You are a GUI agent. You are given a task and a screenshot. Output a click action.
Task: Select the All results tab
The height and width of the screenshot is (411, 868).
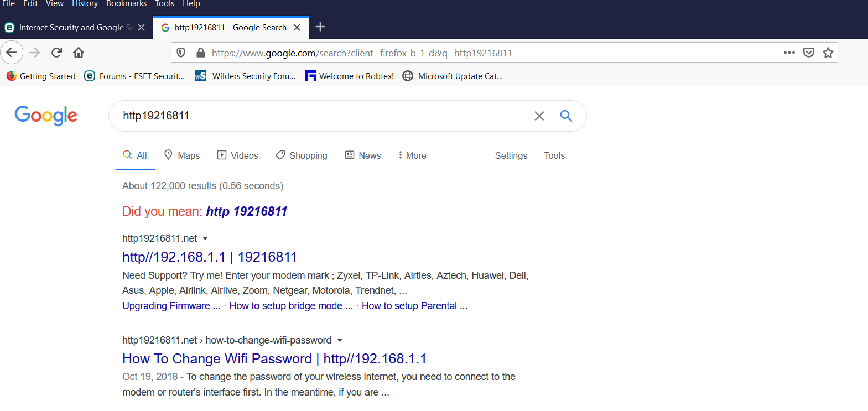pyautogui.click(x=135, y=155)
